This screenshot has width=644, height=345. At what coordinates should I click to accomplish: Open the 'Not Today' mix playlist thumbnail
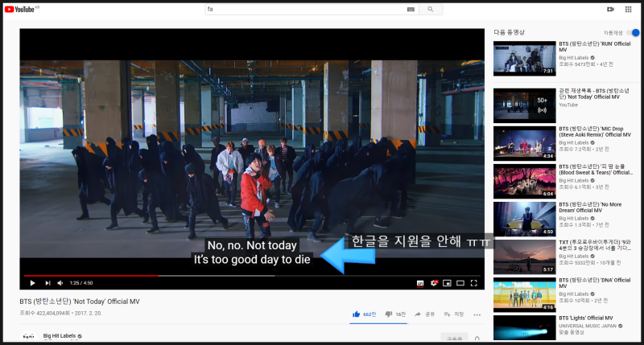[x=525, y=105]
